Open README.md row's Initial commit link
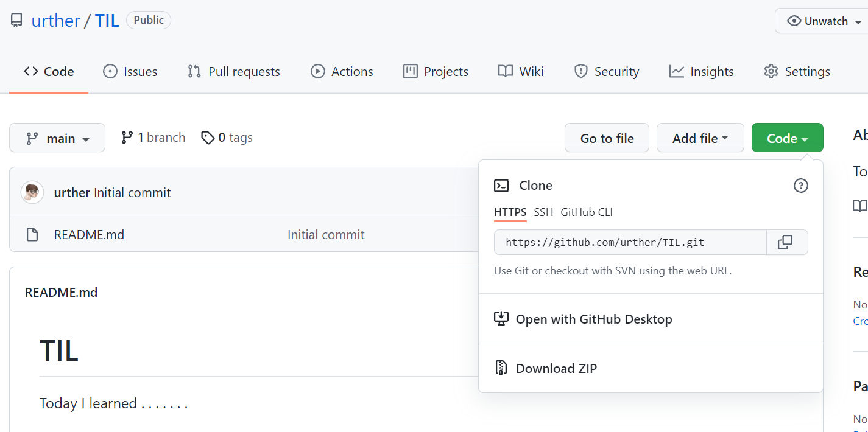 tap(326, 234)
